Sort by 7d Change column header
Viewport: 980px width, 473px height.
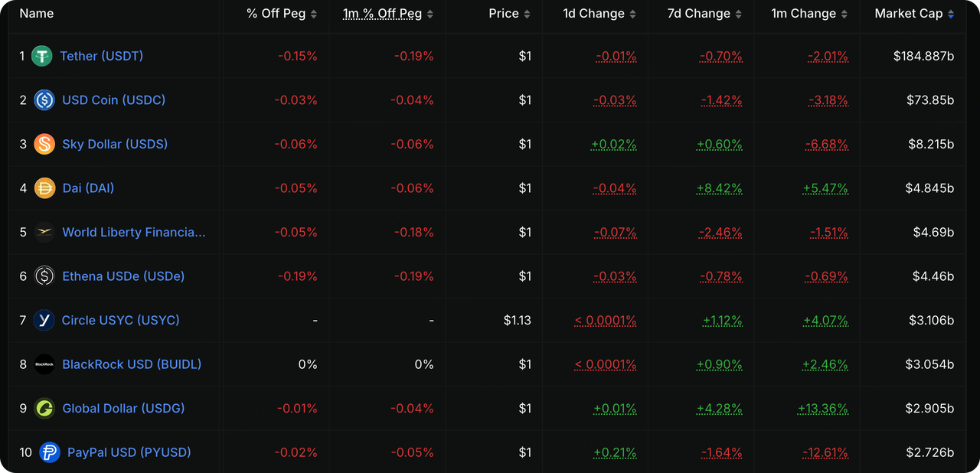point(705,14)
